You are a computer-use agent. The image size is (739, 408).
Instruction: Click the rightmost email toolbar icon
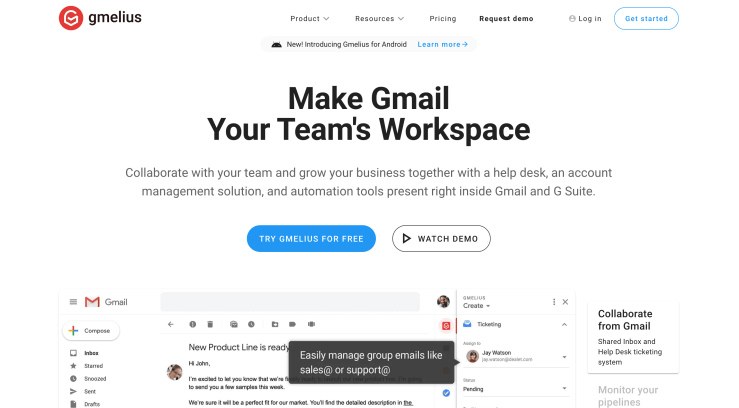click(x=311, y=324)
